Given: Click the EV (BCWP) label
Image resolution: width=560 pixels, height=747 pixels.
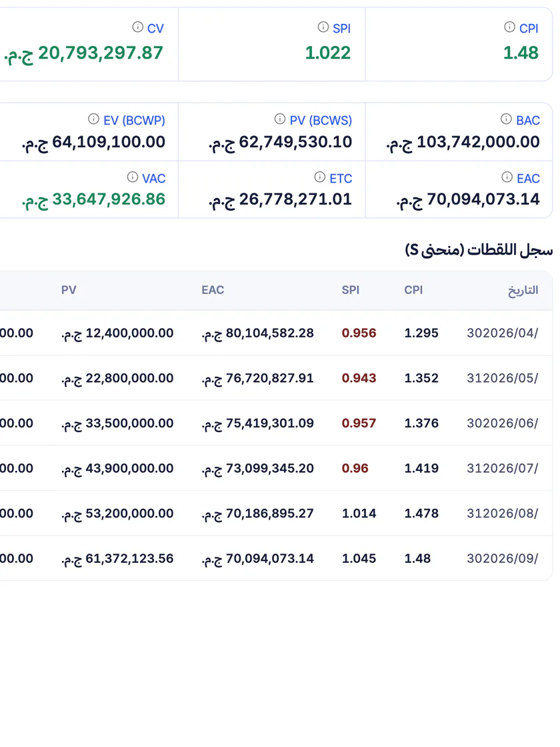Looking at the screenshot, I should (134, 121).
